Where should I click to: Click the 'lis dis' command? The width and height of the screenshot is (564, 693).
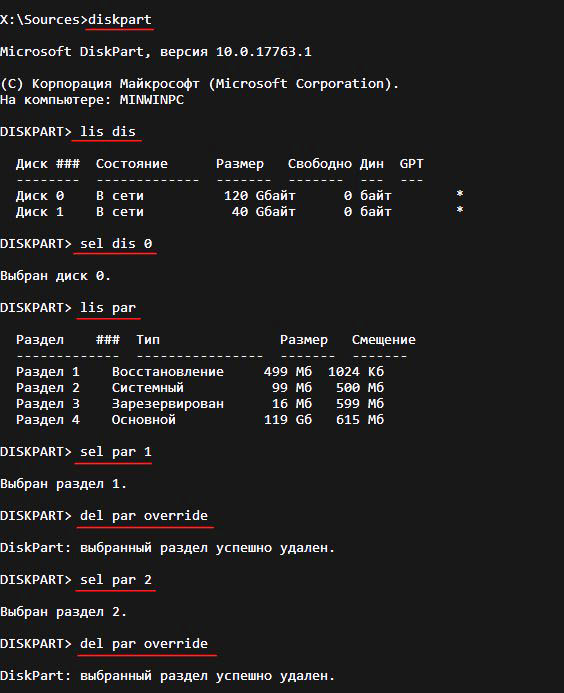(108, 132)
